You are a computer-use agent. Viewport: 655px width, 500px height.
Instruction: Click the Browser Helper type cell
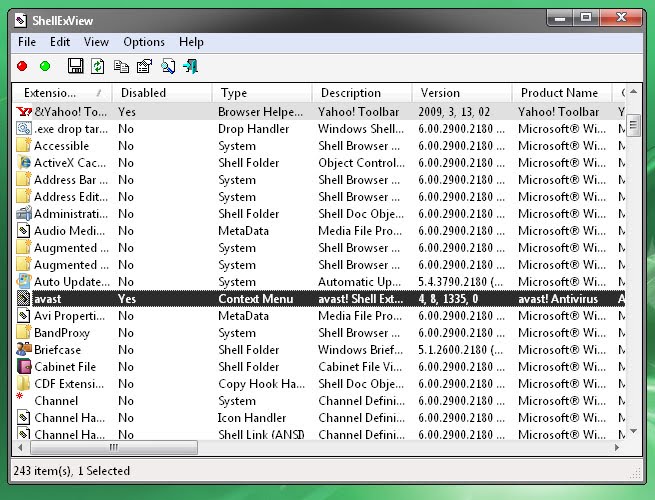260,112
